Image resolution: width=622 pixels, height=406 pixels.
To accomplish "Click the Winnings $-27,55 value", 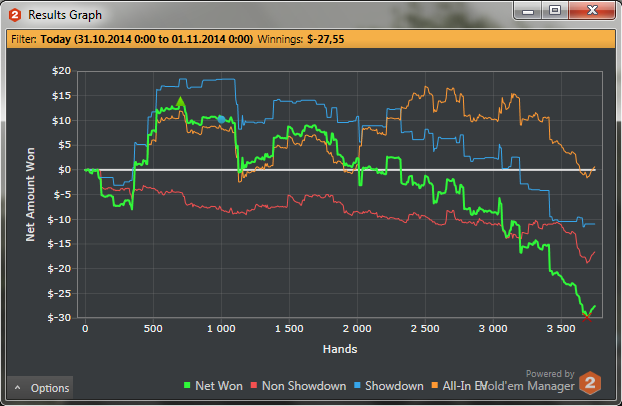I will click(x=326, y=39).
